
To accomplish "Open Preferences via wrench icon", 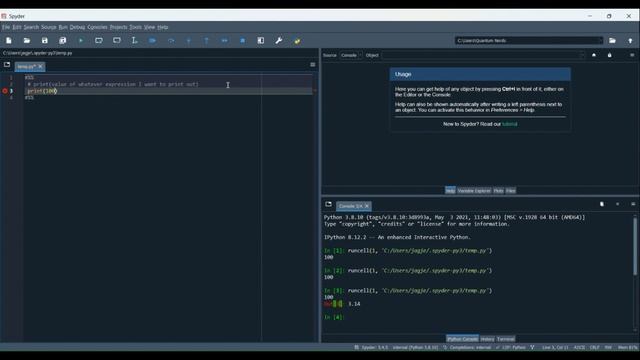I will 279,40.
